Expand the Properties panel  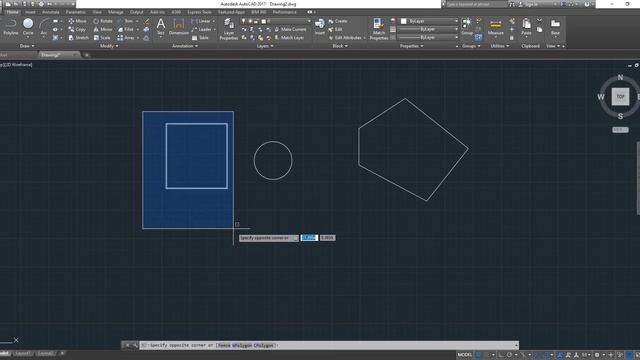pos(411,46)
